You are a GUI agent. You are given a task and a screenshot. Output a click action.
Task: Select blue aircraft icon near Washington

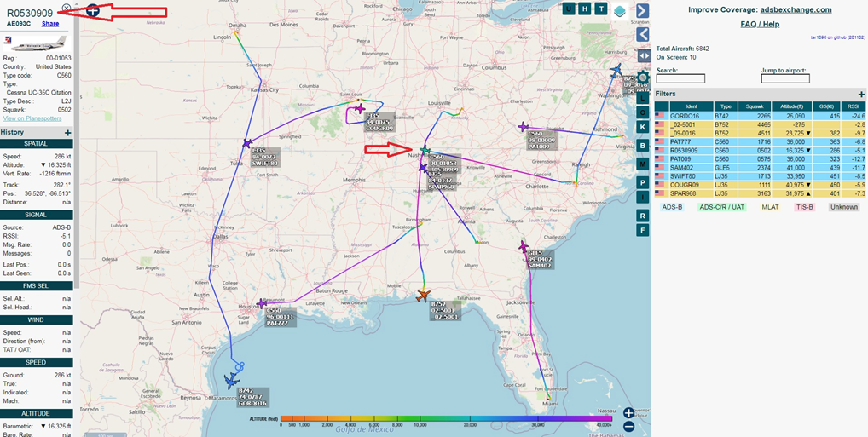[616, 70]
